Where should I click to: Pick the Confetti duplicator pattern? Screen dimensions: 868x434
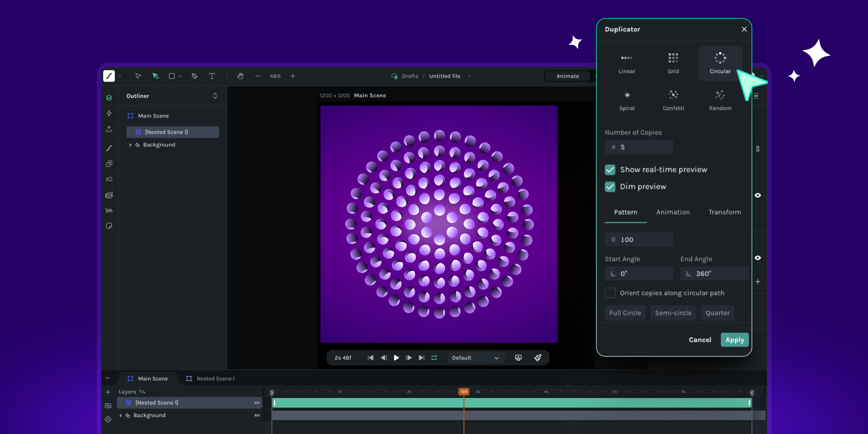pyautogui.click(x=673, y=100)
